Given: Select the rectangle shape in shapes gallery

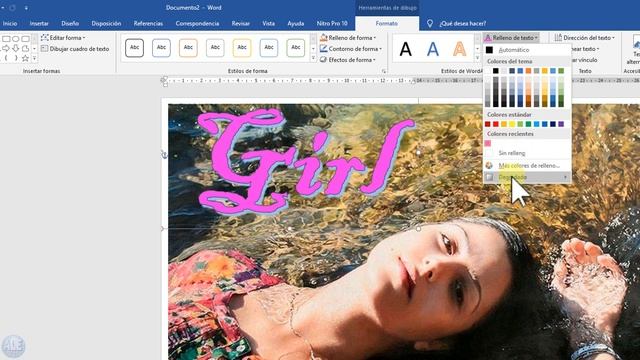Looking at the screenshot, I should (x=6, y=39).
